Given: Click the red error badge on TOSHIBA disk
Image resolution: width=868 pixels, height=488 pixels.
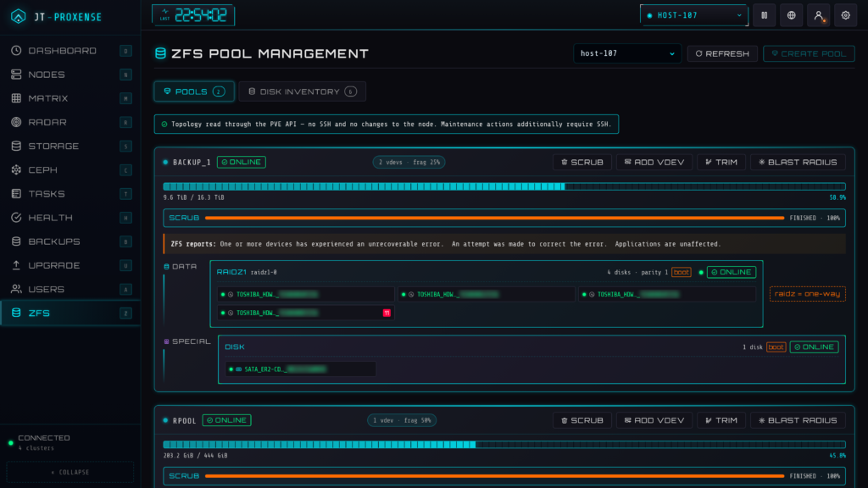Looking at the screenshot, I should (x=387, y=313).
